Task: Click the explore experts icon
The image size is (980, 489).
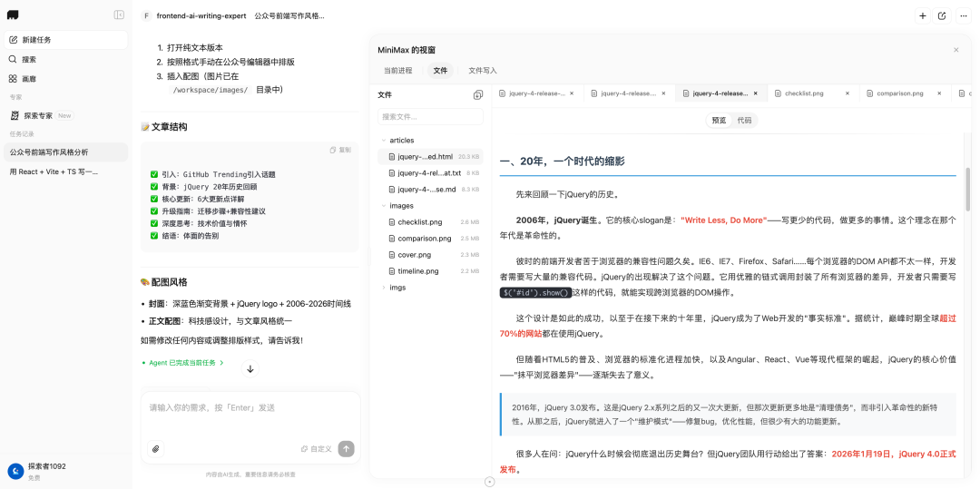Action: point(15,115)
